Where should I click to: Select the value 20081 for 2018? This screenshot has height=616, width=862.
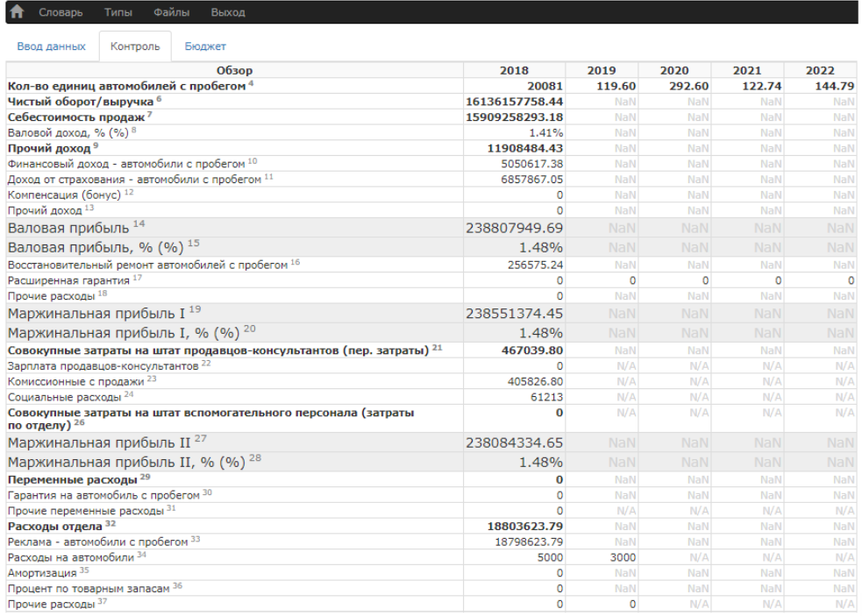545,86
